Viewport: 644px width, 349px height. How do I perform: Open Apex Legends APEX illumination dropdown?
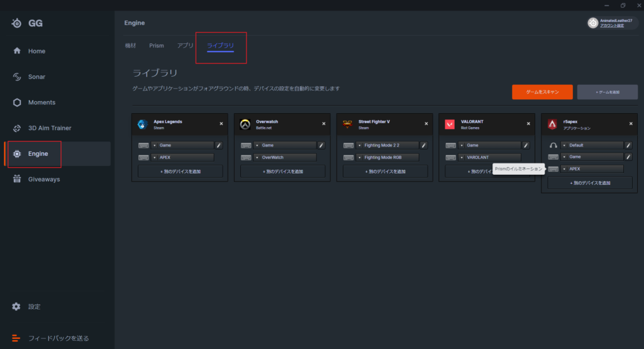[182, 158]
